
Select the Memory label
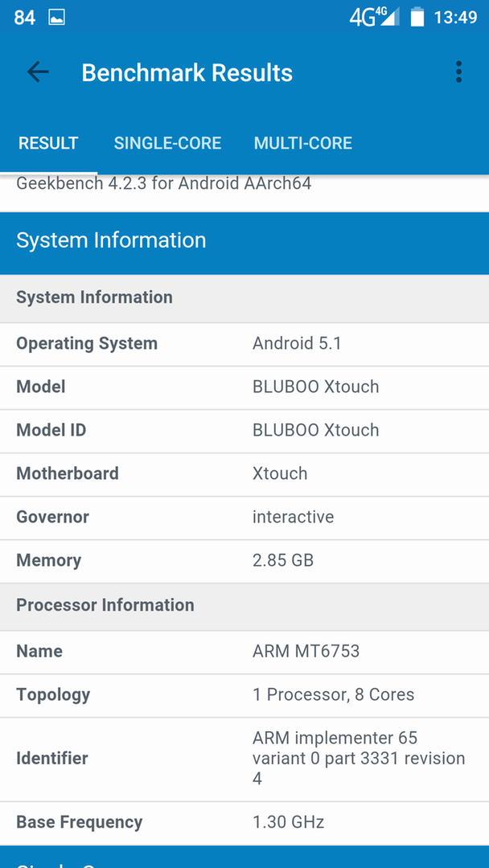tap(49, 560)
